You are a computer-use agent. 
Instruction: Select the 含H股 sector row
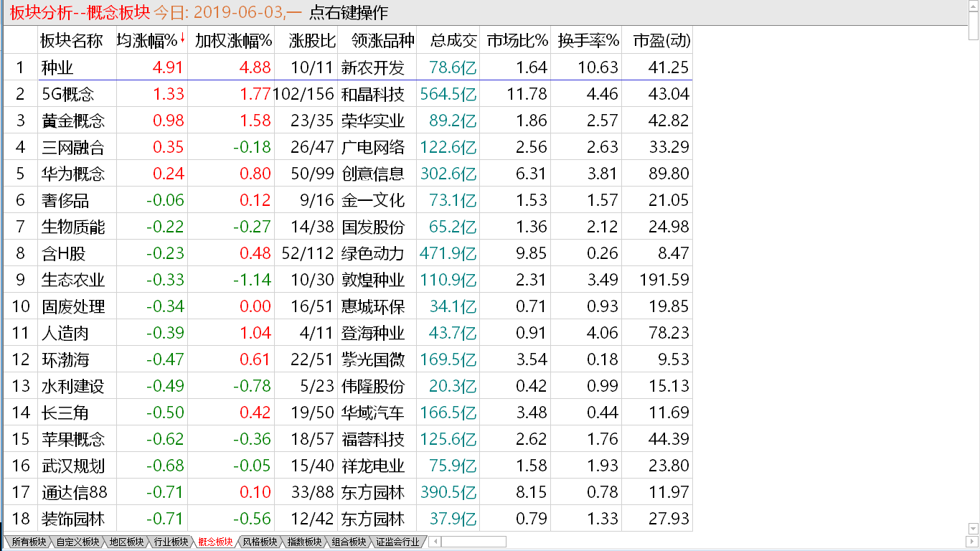click(348, 253)
